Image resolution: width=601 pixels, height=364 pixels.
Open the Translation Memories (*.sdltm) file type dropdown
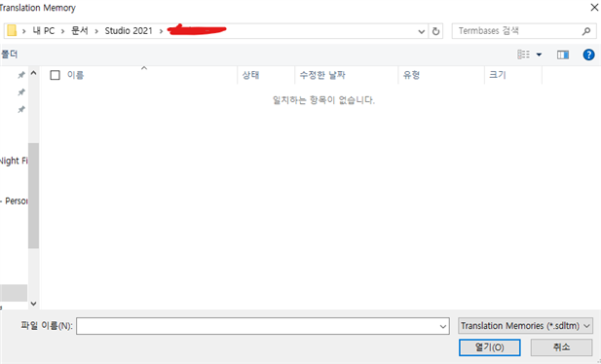click(x=525, y=326)
